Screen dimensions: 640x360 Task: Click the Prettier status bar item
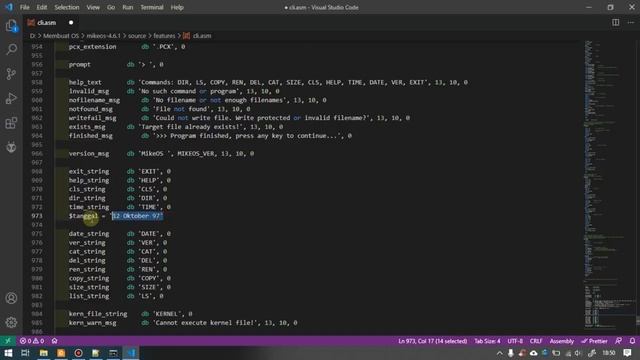pyautogui.click(x=595, y=341)
